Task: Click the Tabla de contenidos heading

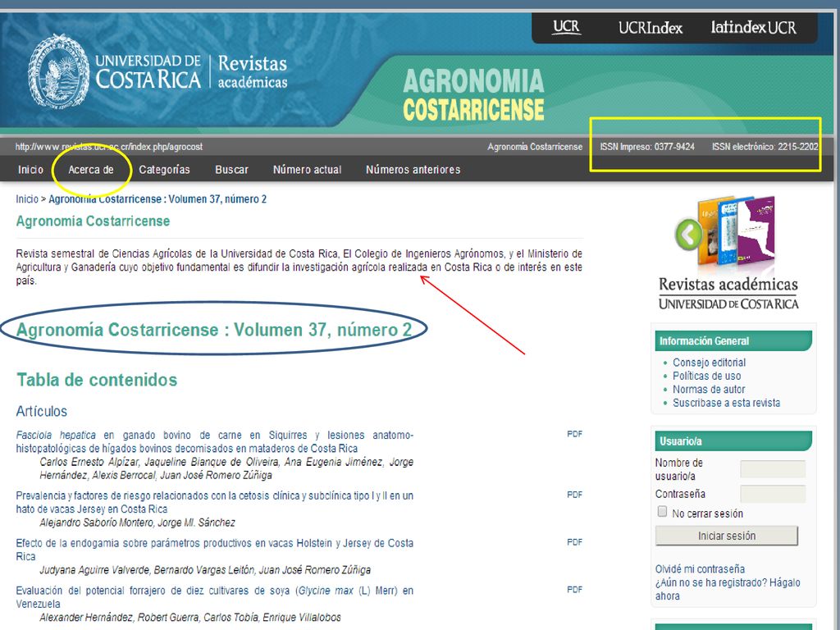Action: pos(97,380)
